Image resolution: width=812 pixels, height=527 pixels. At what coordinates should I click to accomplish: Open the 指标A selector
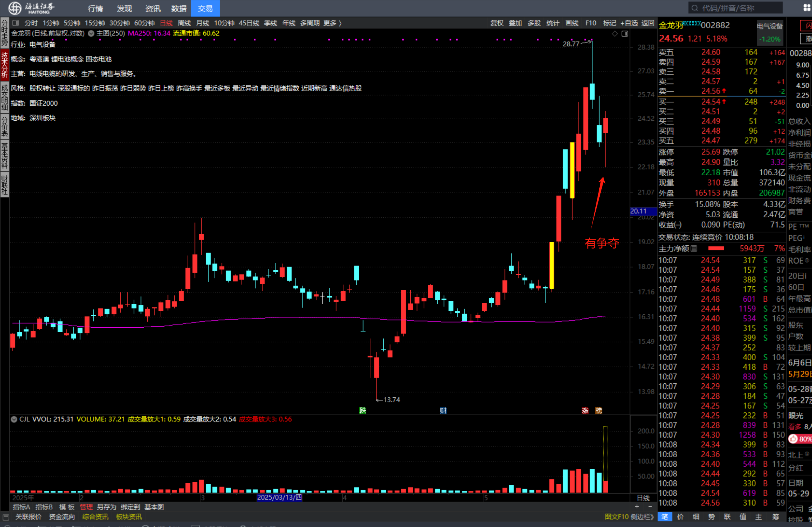point(22,507)
